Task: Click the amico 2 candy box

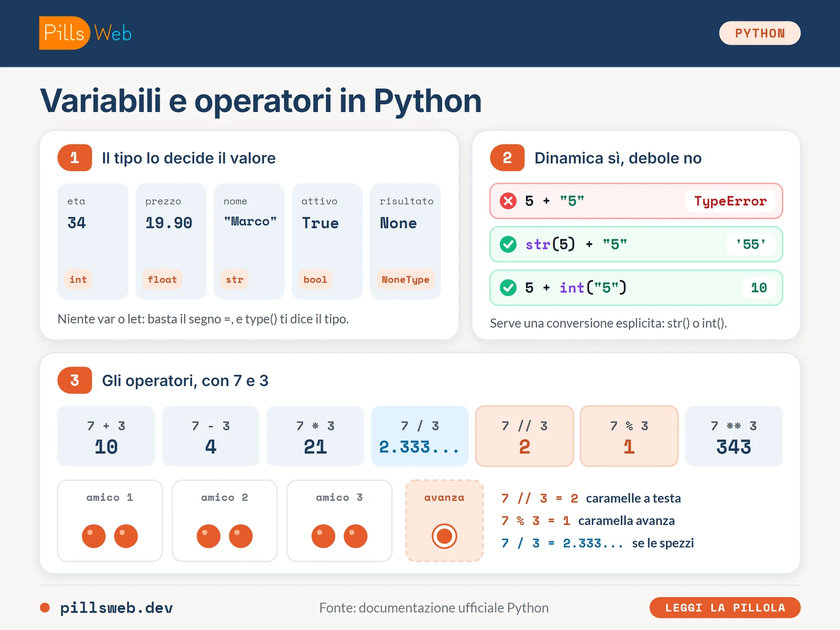Action: point(225,521)
